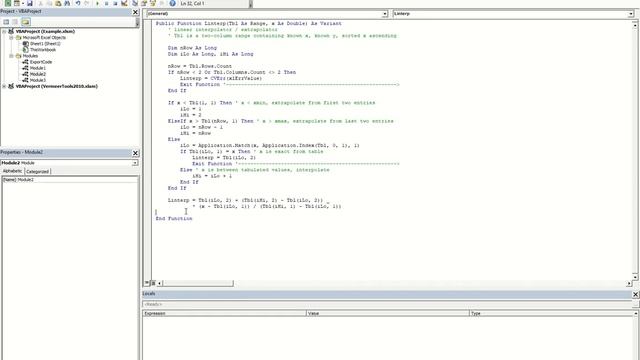
Task: Click the 'iHi = iLo + 1' line
Action: pos(212,176)
